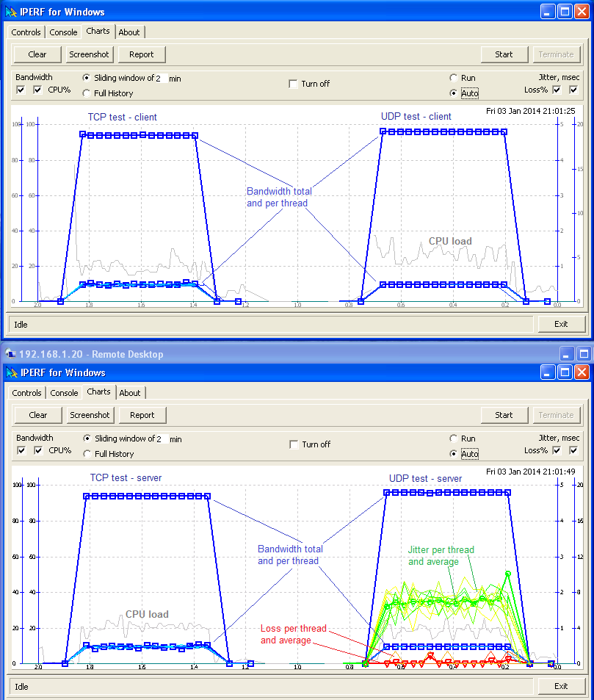The width and height of the screenshot is (594, 700).
Task: Enable the Turn off checkbox in the client window
Action: click(294, 84)
